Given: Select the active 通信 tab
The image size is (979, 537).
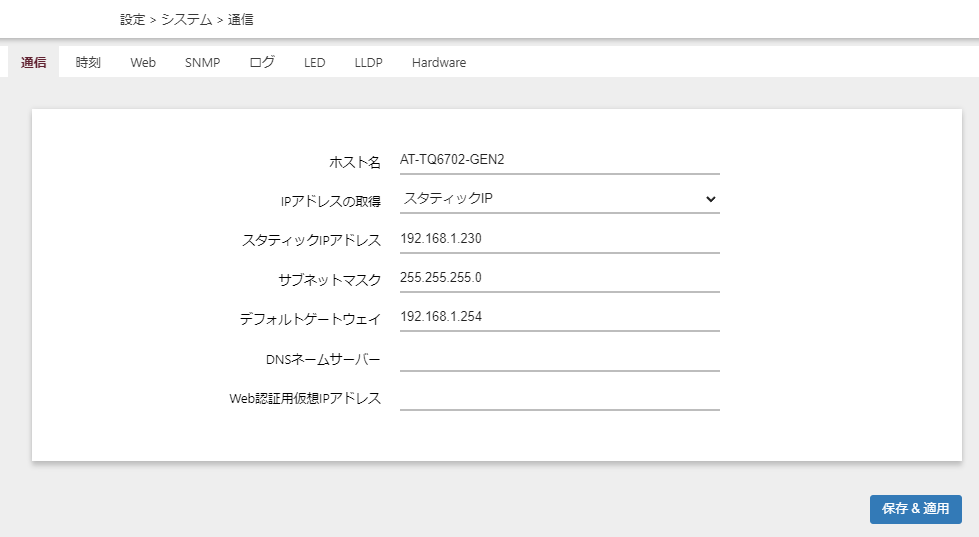Looking at the screenshot, I should pyautogui.click(x=34, y=62).
